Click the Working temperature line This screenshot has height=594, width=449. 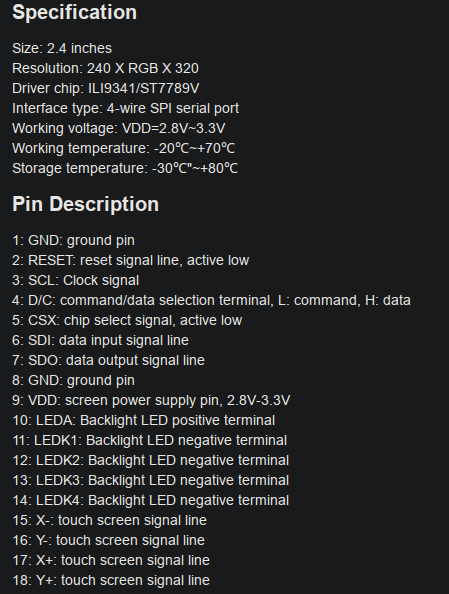click(x=124, y=148)
